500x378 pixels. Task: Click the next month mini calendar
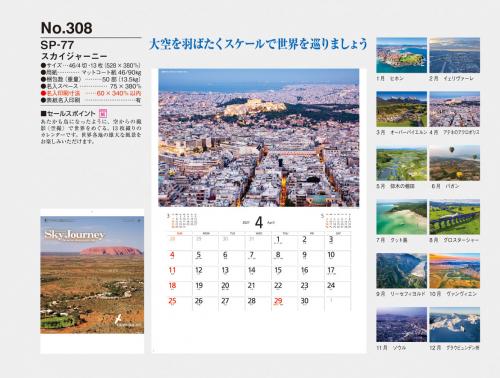pyautogui.click(x=336, y=221)
